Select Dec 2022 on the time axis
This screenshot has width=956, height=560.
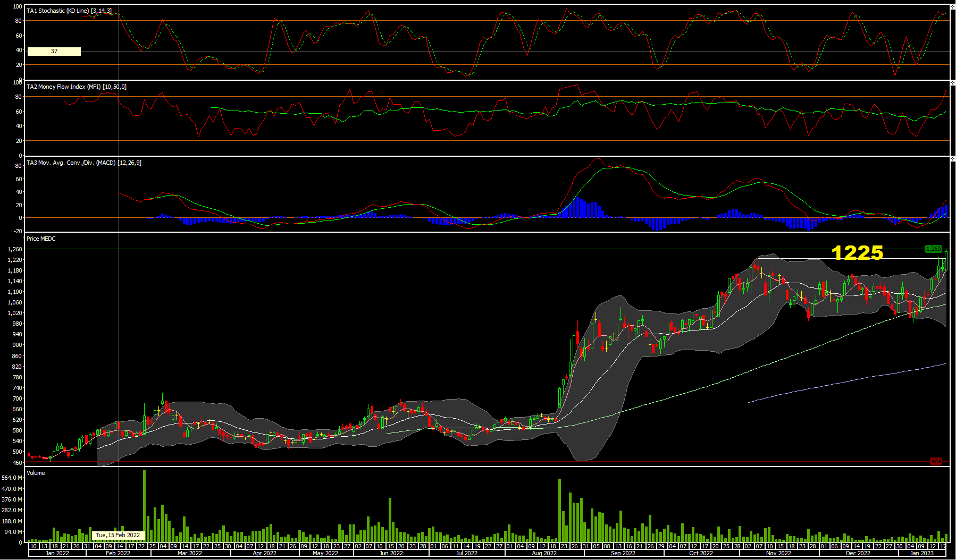[858, 553]
